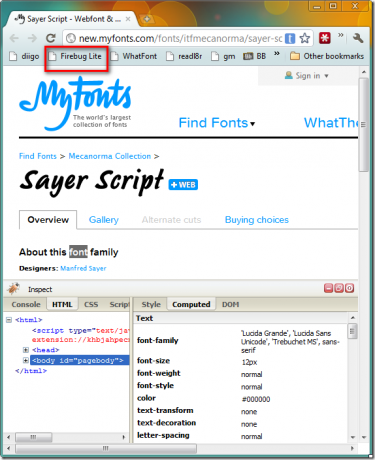Collapse the html tree node

9,320
